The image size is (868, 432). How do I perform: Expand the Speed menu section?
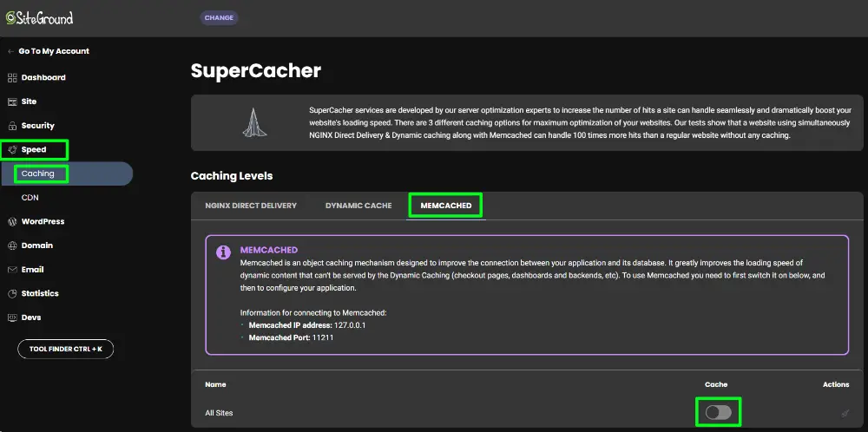click(34, 150)
